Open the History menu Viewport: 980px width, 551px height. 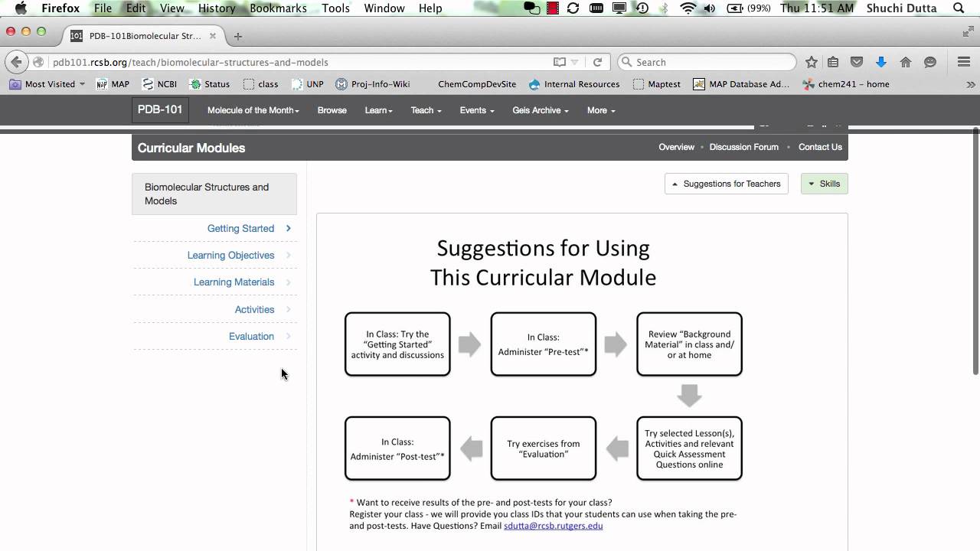217,8
